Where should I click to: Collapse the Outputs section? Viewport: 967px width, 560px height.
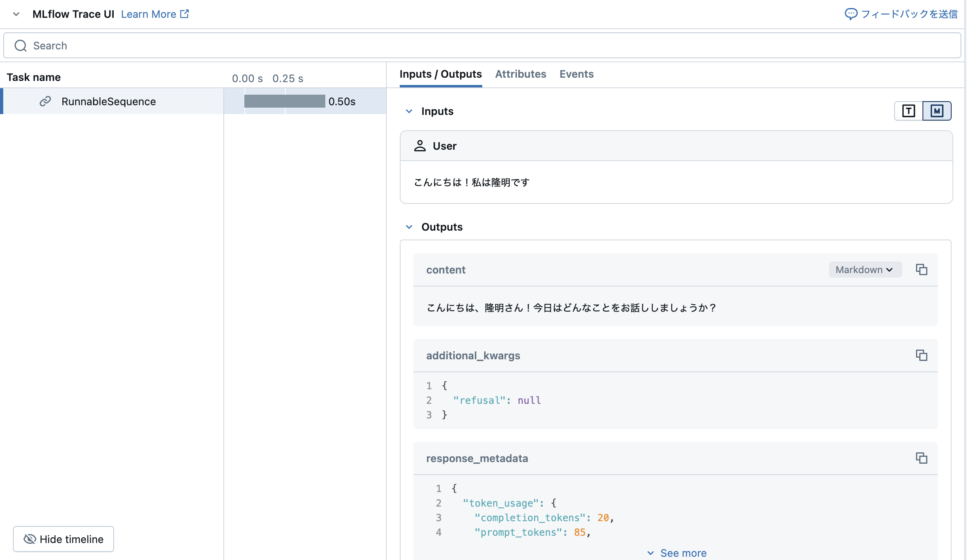(409, 227)
